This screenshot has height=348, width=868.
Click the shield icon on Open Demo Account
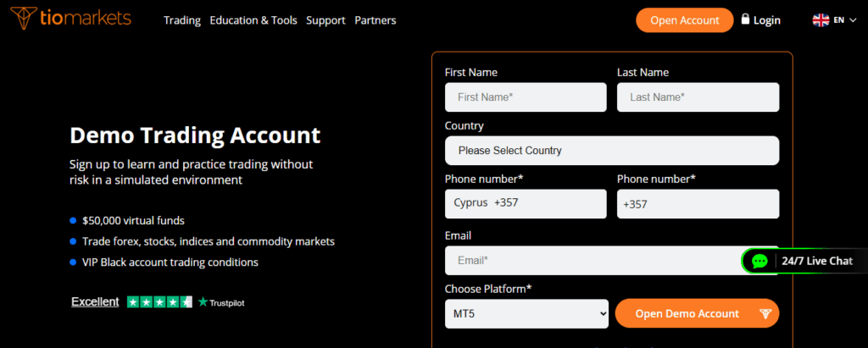point(765,313)
